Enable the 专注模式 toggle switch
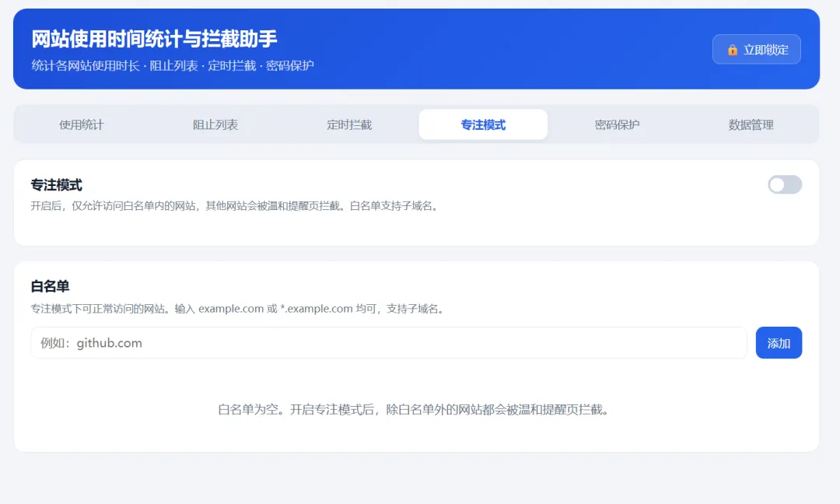Viewport: 840px width, 504px height. coord(785,185)
